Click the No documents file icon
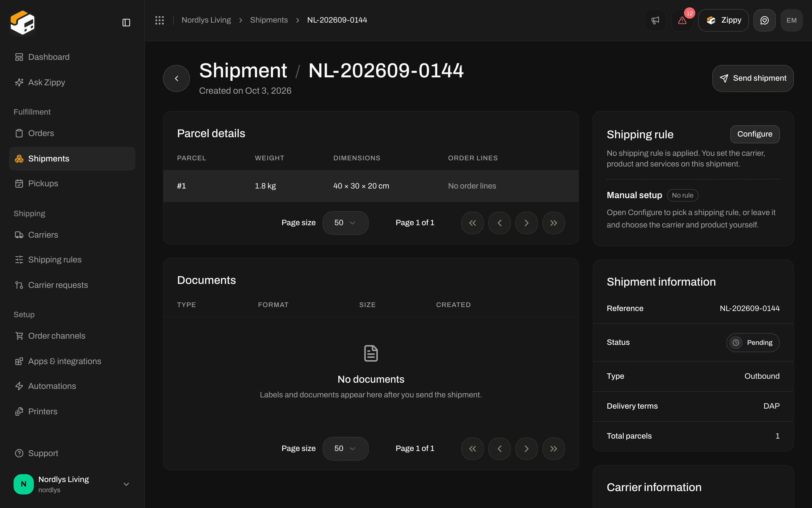 click(x=371, y=353)
